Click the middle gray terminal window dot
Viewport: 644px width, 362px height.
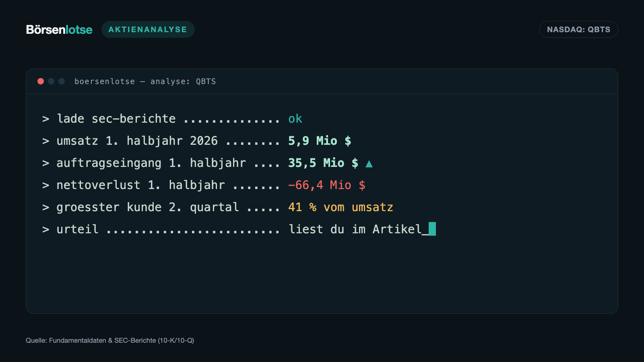point(51,81)
